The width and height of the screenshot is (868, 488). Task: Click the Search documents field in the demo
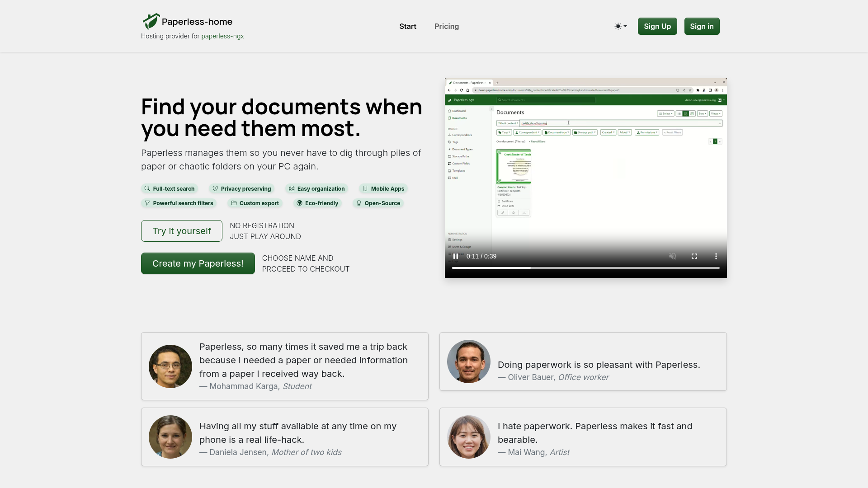(x=545, y=100)
